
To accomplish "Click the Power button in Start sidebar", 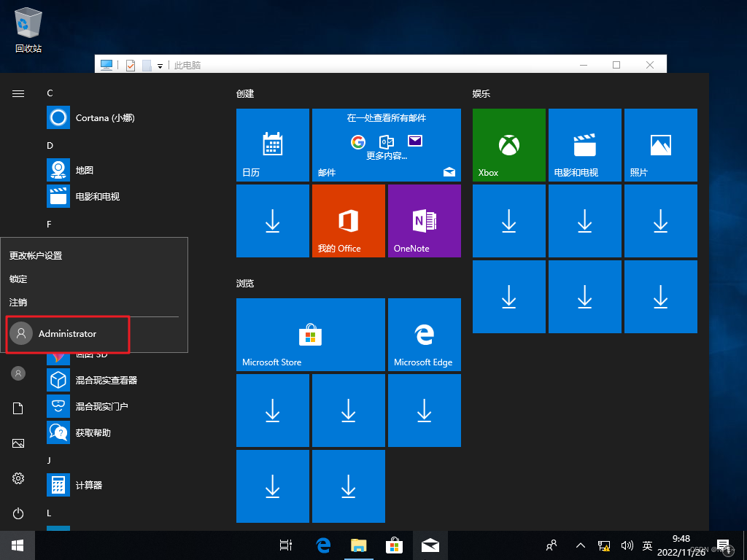I will click(x=18, y=513).
